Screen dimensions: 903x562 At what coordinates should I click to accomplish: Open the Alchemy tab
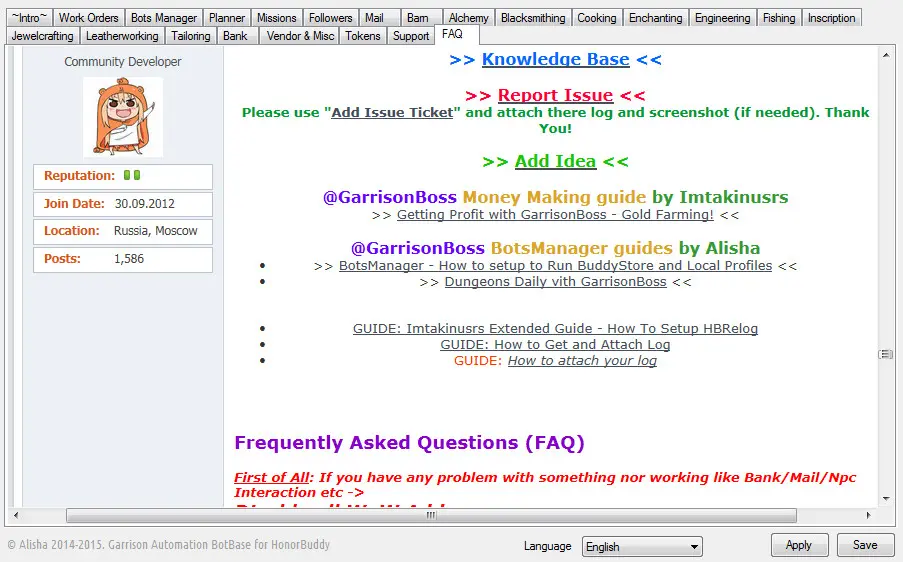469,18
